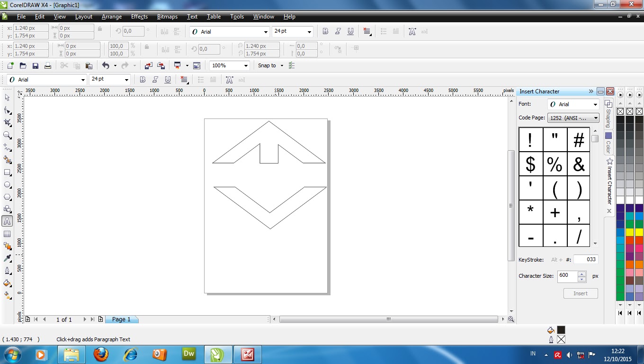
Task: Go to the next page arrow
Action: [x=85, y=319]
